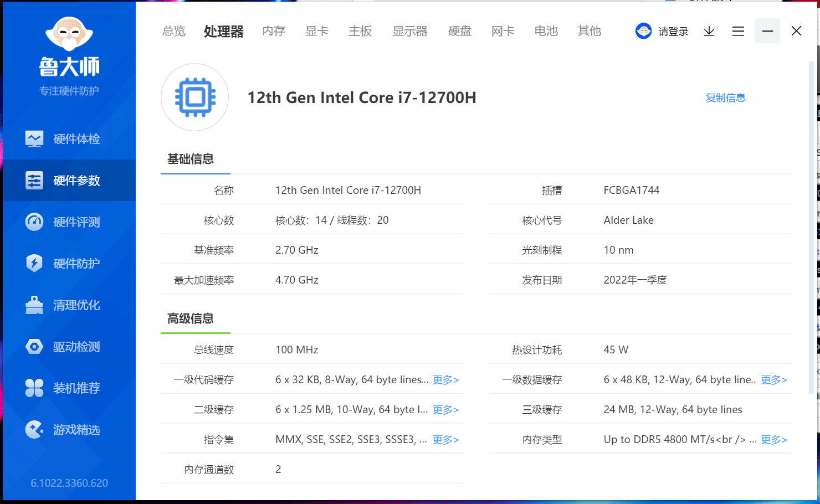820x504 pixels.
Task: Click the Lu Dashi mascot logo
Action: pos(69,34)
